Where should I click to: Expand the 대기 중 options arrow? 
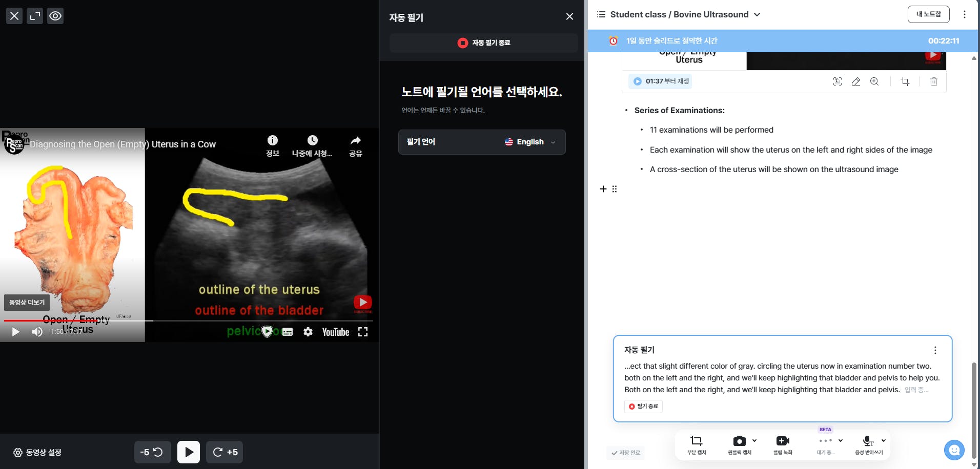point(841,440)
